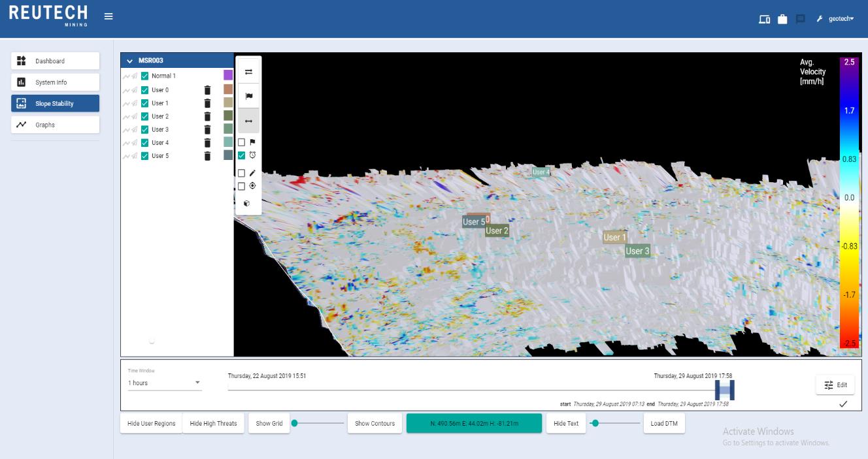Screen dimensions: 868x459
Task: Uncheck the User 3 region checkbox
Action: point(145,129)
